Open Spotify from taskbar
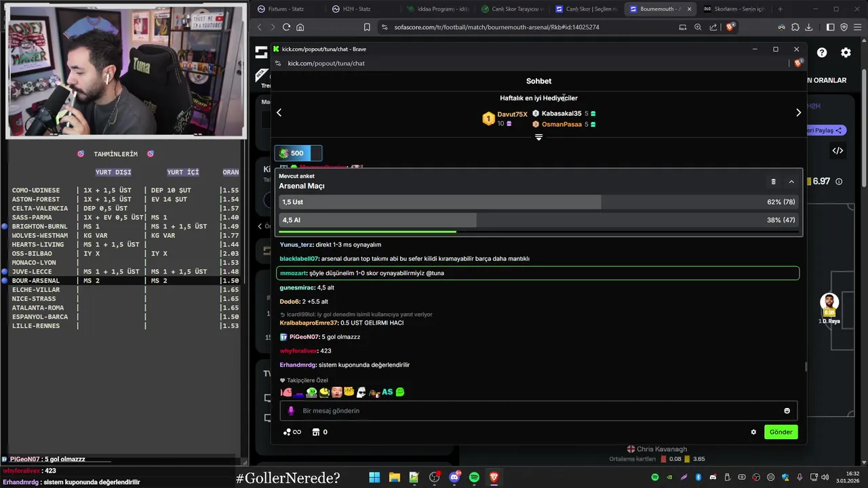This screenshot has height=488, width=868. [474, 477]
